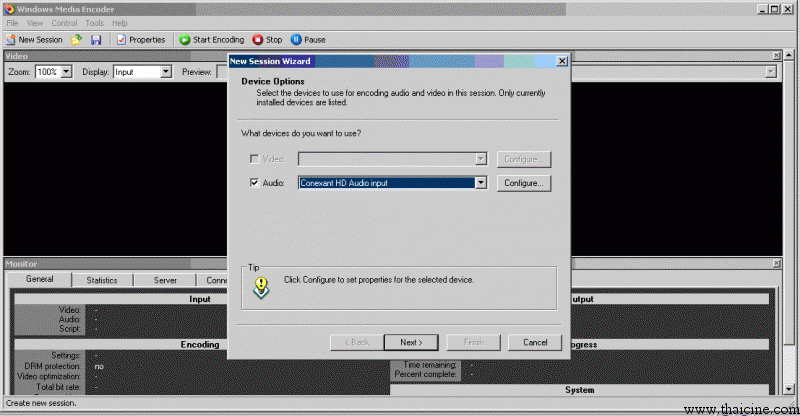Click the 'Time remaining:' label

(x=430, y=364)
